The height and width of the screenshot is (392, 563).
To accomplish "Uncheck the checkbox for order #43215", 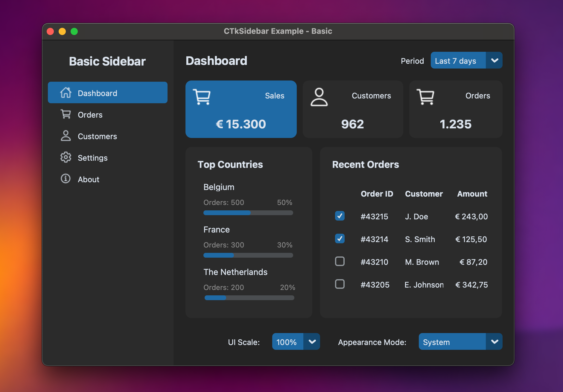I will click(x=340, y=216).
